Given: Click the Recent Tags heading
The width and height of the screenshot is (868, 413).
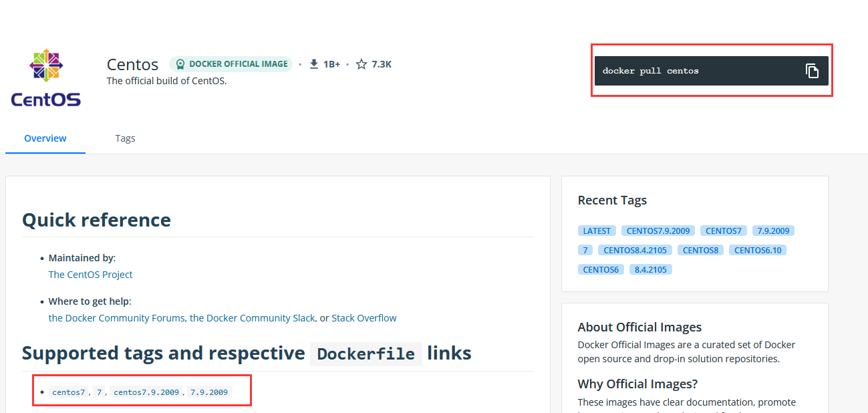Looking at the screenshot, I should (x=612, y=200).
